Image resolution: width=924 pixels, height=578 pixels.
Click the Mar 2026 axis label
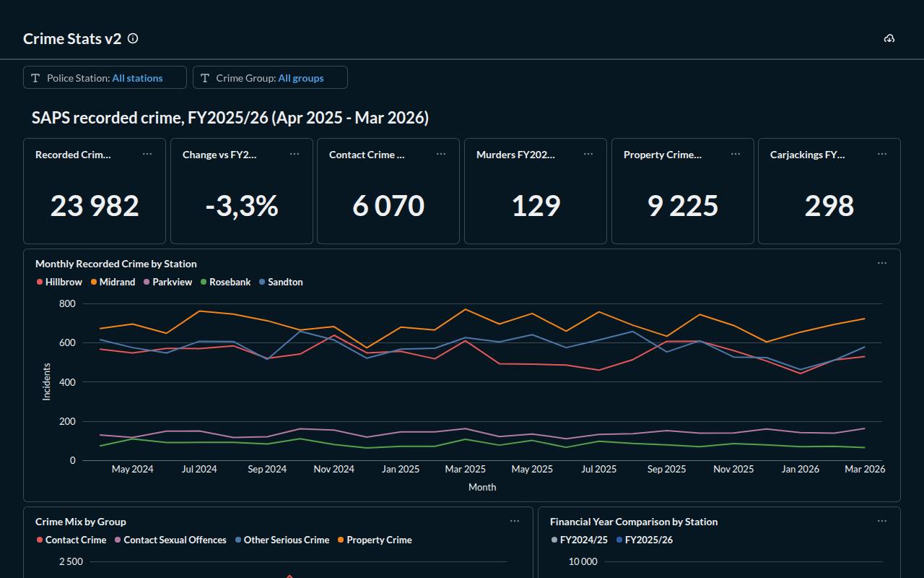(865, 469)
